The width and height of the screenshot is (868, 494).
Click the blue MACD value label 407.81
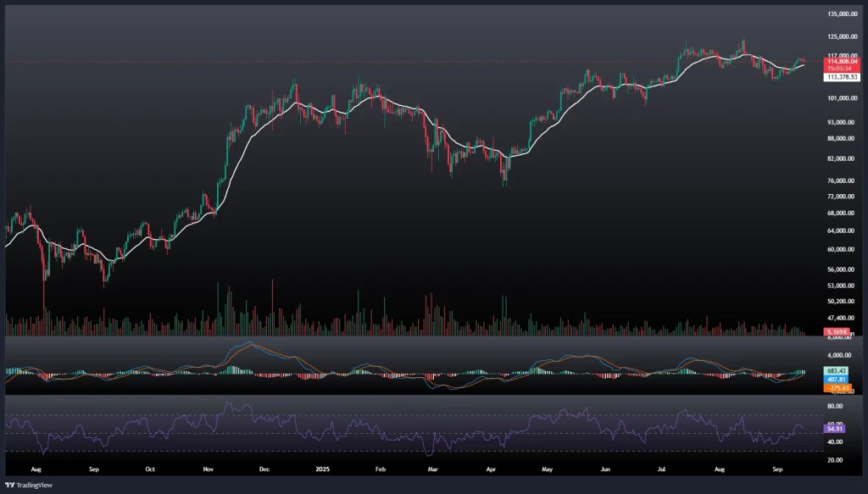(836, 380)
